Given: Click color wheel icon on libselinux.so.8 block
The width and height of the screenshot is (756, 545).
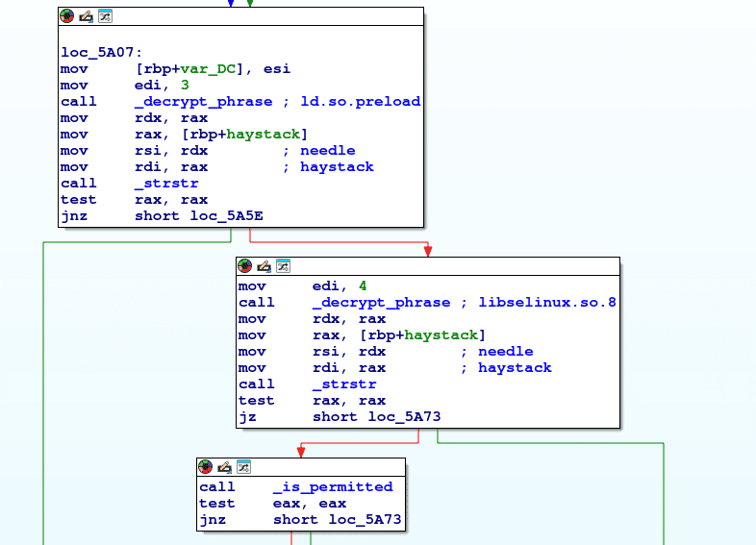Looking at the screenshot, I should point(245,265).
